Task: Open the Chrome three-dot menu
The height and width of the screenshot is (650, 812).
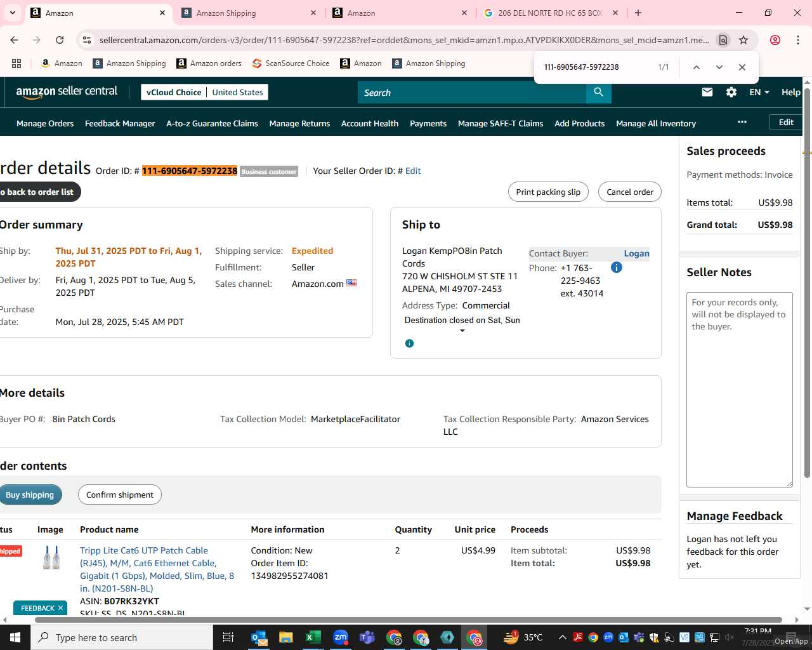Action: 798,40
